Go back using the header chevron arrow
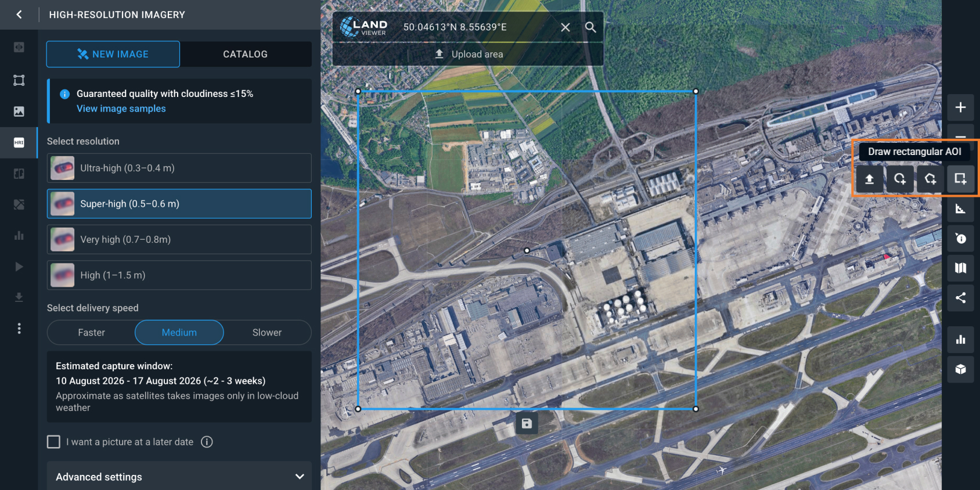The height and width of the screenshot is (490, 980). click(19, 15)
